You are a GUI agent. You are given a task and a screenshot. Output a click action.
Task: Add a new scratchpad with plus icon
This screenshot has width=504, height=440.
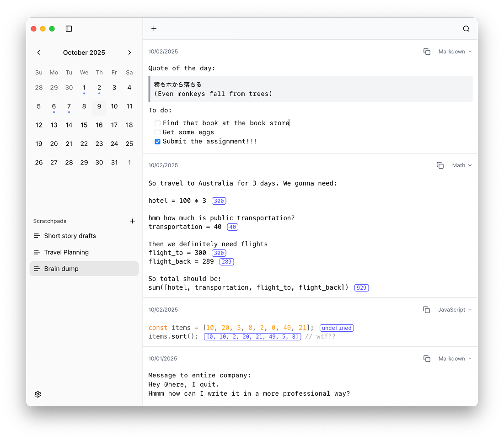pyautogui.click(x=132, y=221)
